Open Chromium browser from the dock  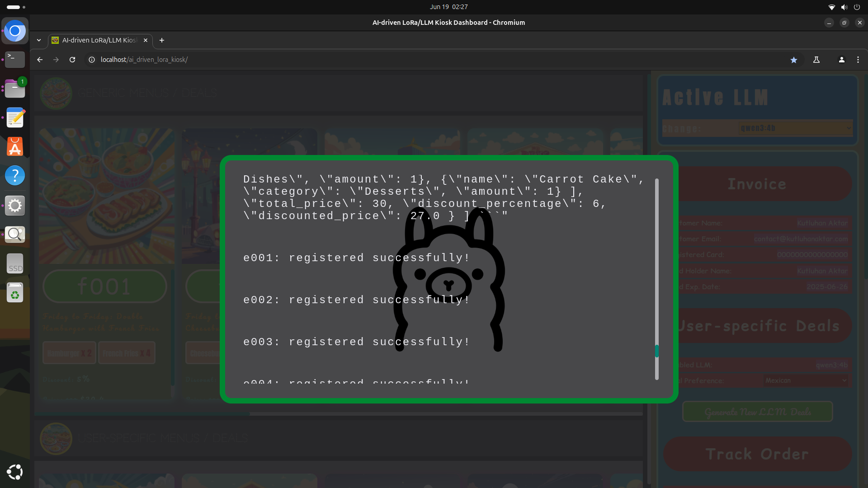click(15, 31)
